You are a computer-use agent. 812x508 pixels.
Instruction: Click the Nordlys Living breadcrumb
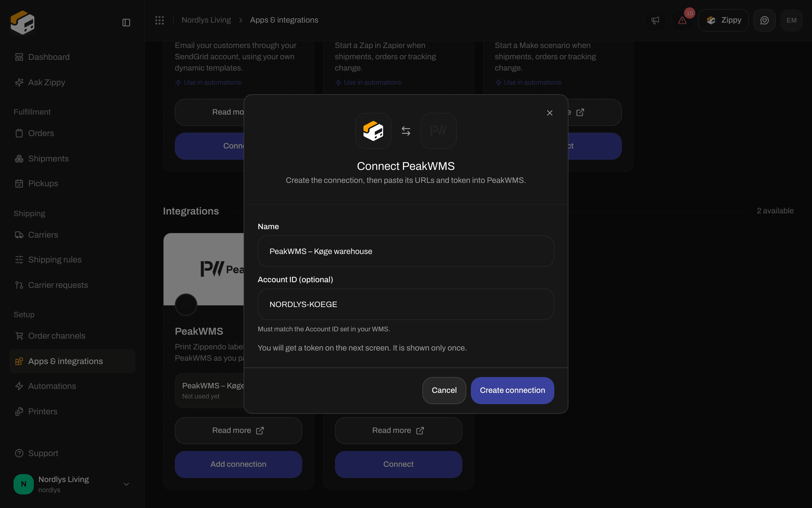(206, 20)
